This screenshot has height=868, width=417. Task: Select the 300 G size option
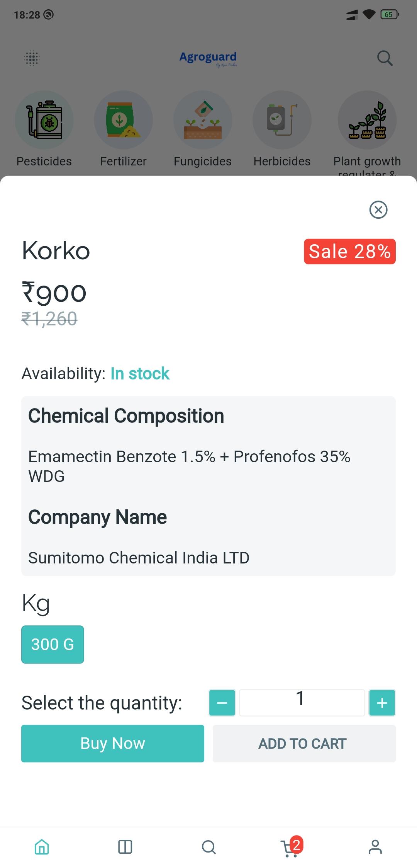tap(53, 644)
